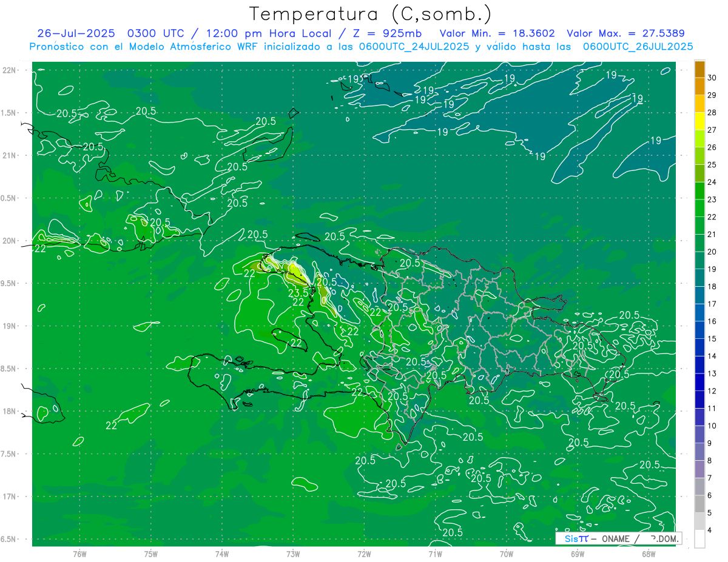This screenshot has width=728, height=562.
Task: Click the '74W' longitude axis label
Action: pos(222,554)
